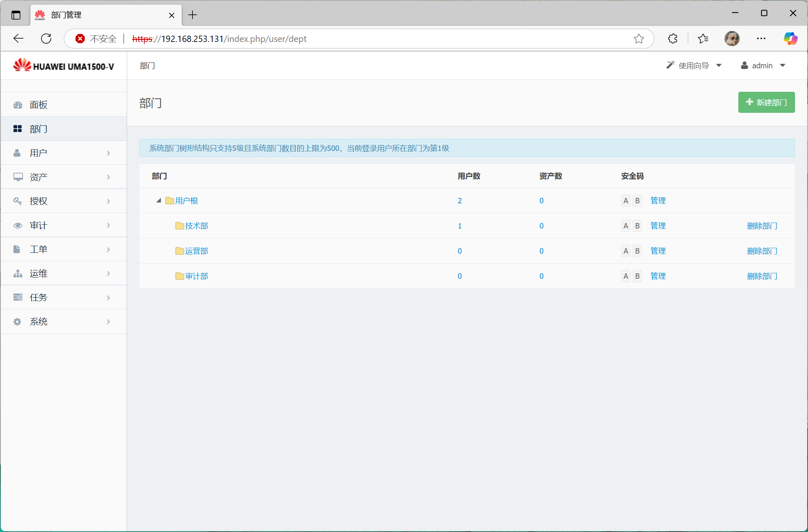The width and height of the screenshot is (808, 532).
Task: Collapse the 用户根 tree node arrow
Action: 159,201
